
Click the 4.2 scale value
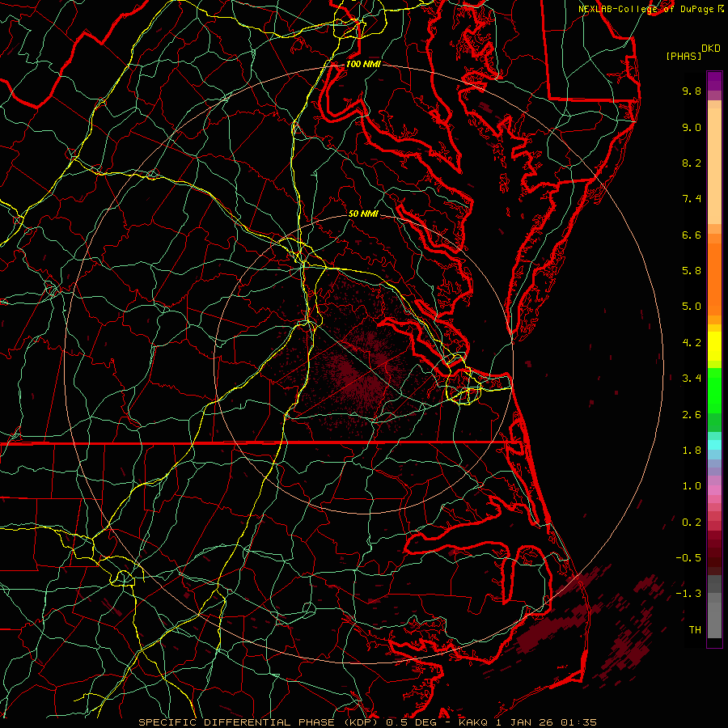[692, 343]
